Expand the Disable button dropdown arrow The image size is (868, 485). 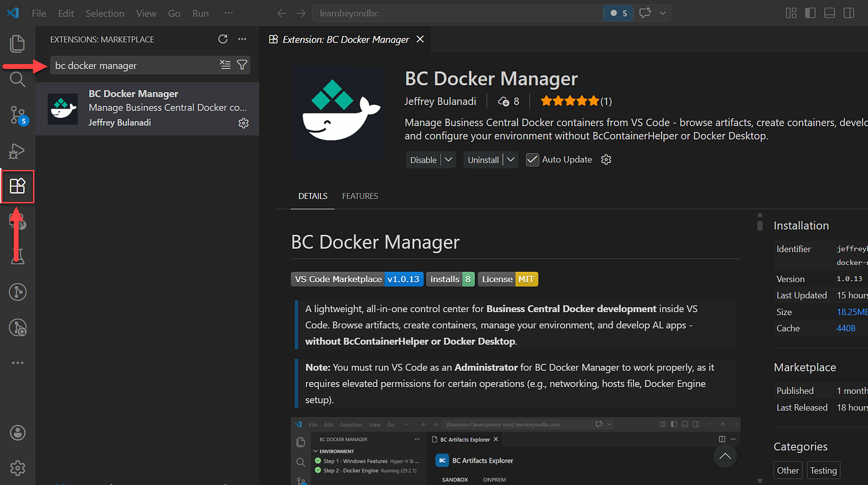(x=449, y=159)
